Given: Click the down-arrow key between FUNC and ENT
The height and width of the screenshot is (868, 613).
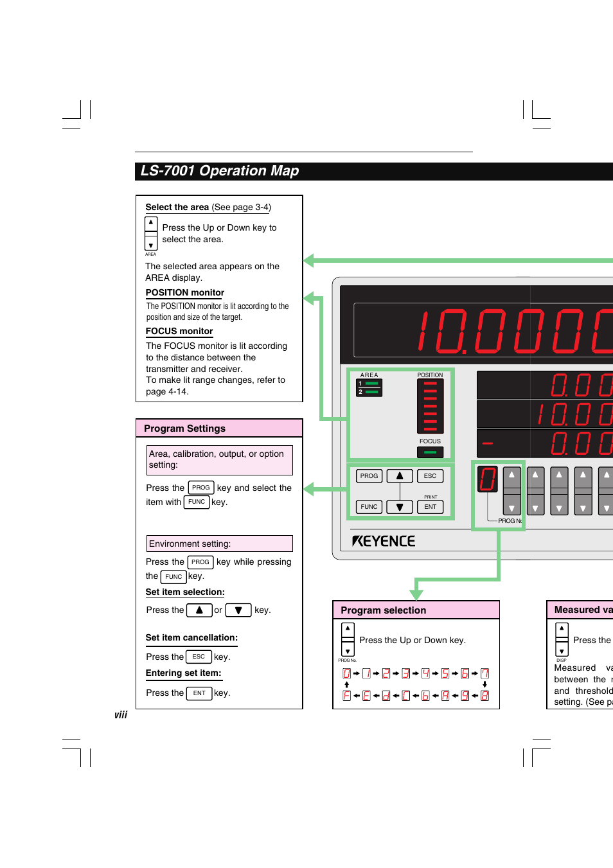Looking at the screenshot, I should (400, 507).
